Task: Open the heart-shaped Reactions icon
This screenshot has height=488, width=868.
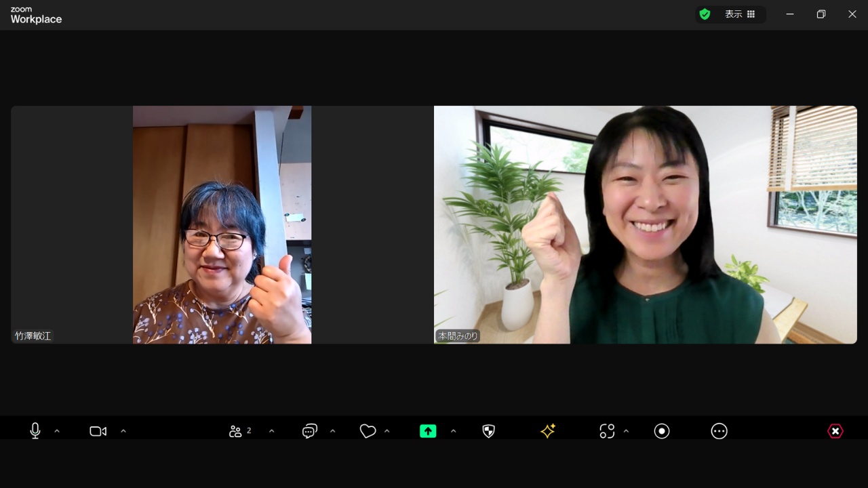Action: (368, 431)
